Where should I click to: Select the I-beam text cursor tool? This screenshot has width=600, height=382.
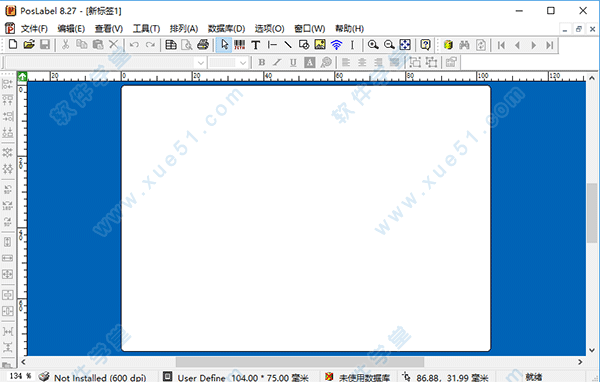352,45
